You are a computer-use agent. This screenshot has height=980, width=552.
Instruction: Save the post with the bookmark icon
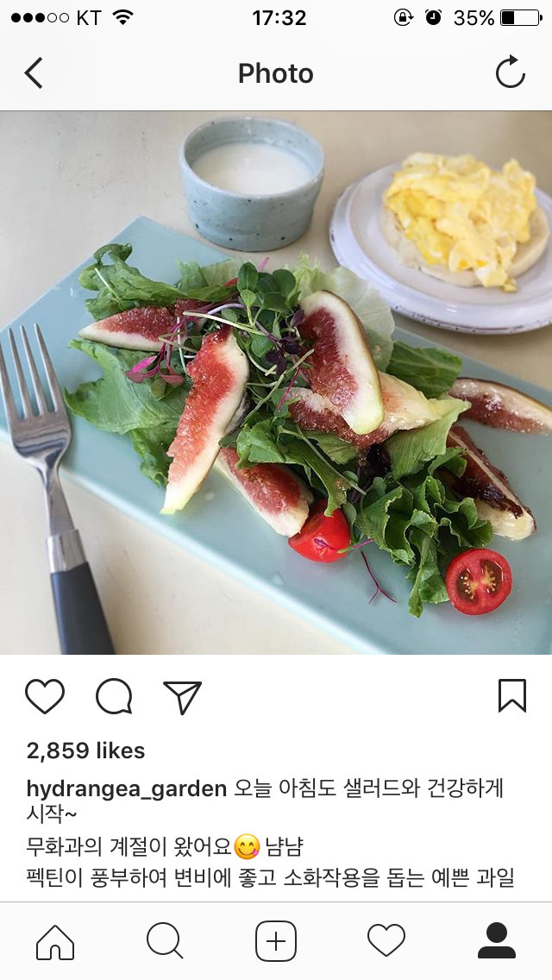(512, 695)
